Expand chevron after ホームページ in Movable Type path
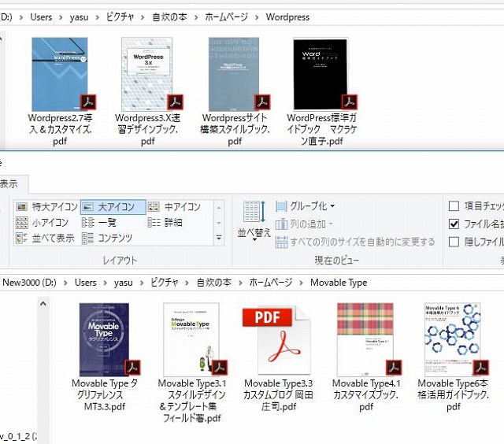Viewport: 504px width, 444px height. tap(301, 283)
